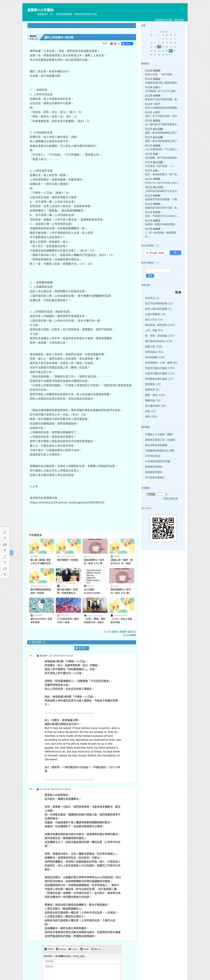Viewport: 210px width, 980px height.
Task: Open category 現代教會音樂的偏差 (37)
Action: [x=159, y=379]
